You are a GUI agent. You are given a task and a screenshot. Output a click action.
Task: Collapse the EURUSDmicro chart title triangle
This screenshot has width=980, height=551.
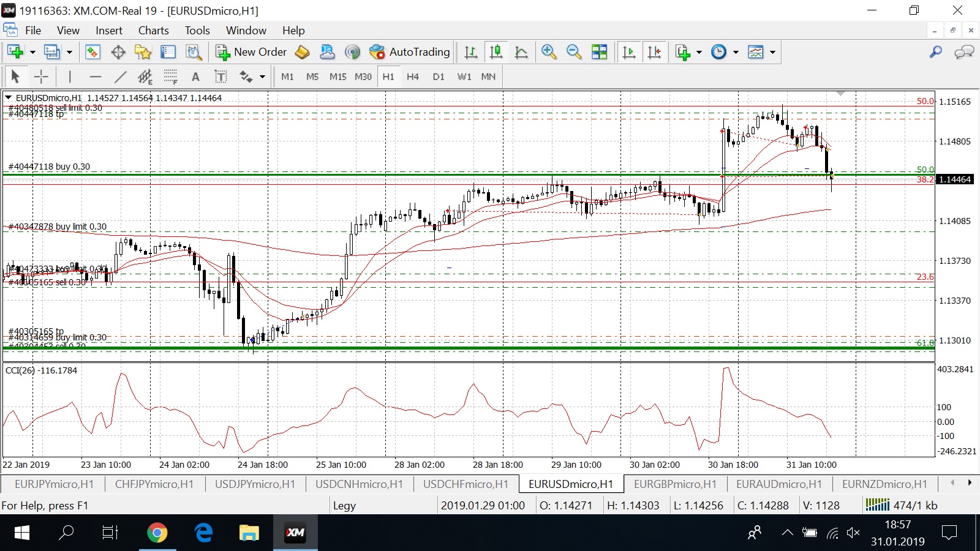pyautogui.click(x=9, y=97)
